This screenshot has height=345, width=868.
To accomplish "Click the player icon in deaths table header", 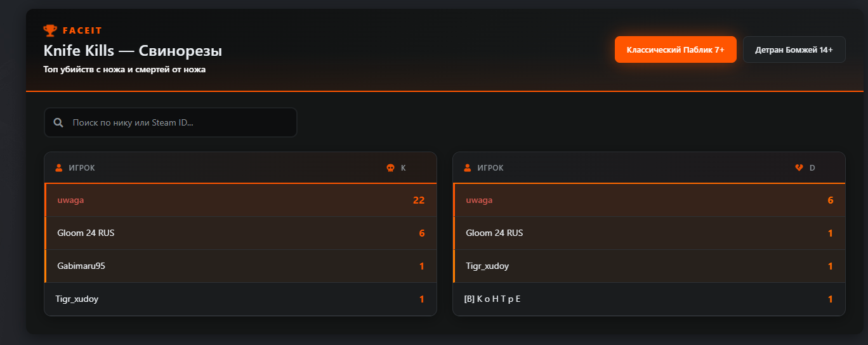I will [x=468, y=168].
